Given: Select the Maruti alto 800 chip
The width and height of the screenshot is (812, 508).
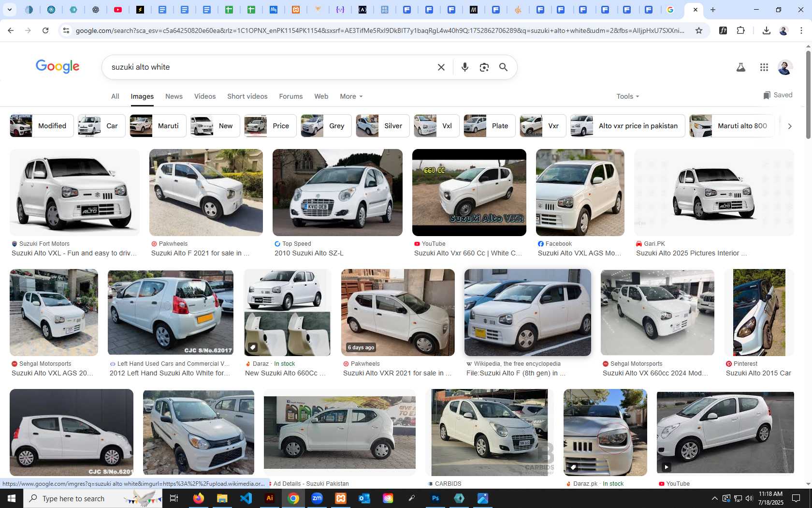Looking at the screenshot, I should [732, 126].
